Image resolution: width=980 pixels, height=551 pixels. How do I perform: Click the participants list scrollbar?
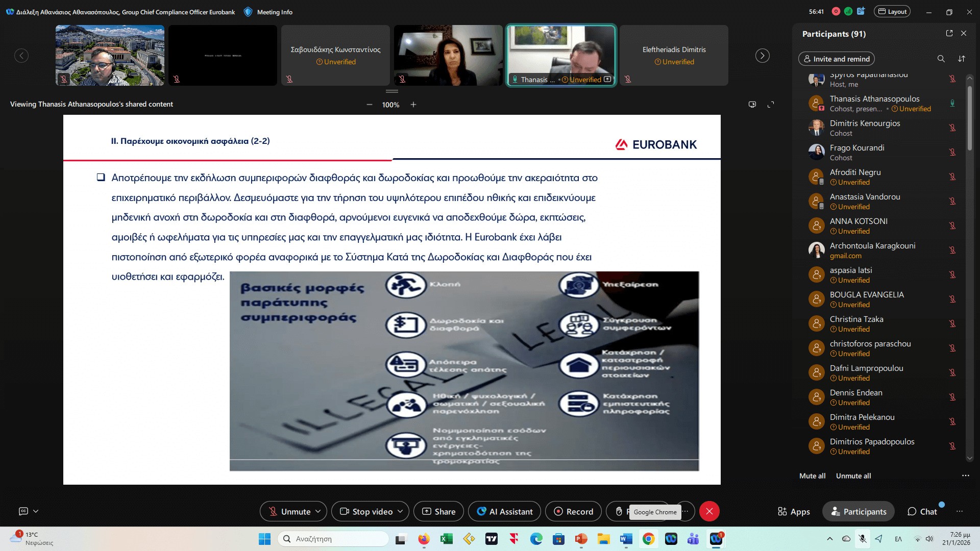(x=970, y=117)
